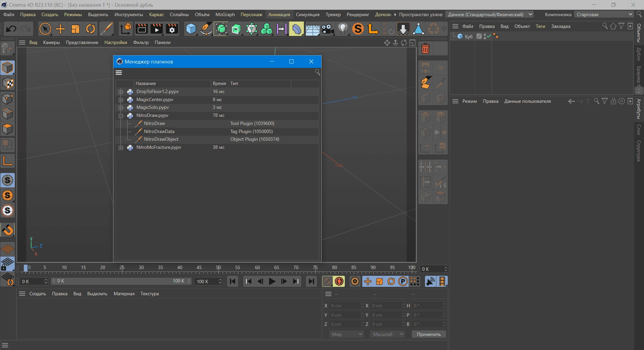Enable Model mode in left sidebar
Screen dimensions: 644x350
[x=8, y=68]
